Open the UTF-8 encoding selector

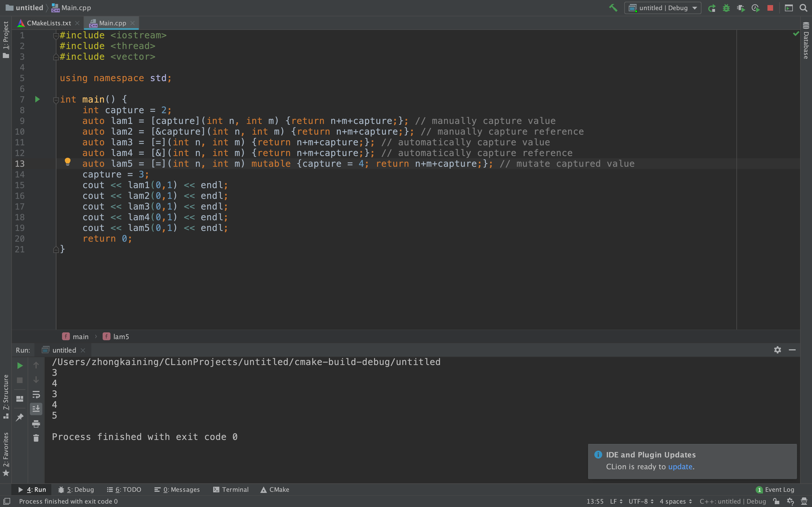(641, 501)
